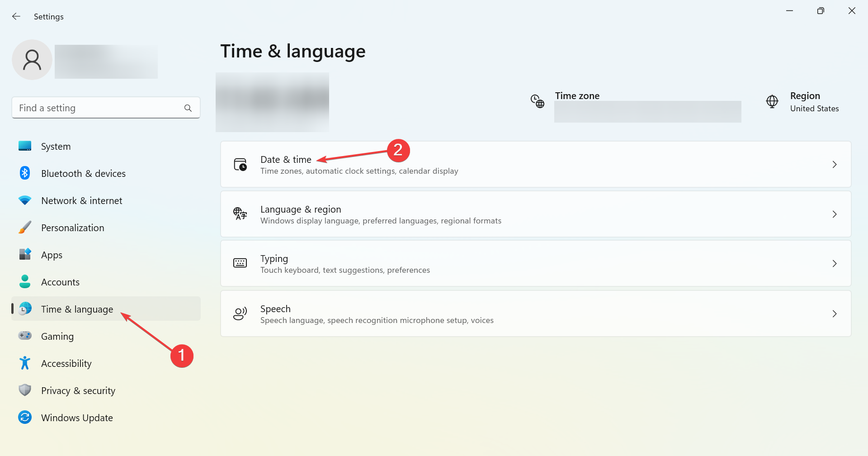Open the System category

click(x=106, y=146)
